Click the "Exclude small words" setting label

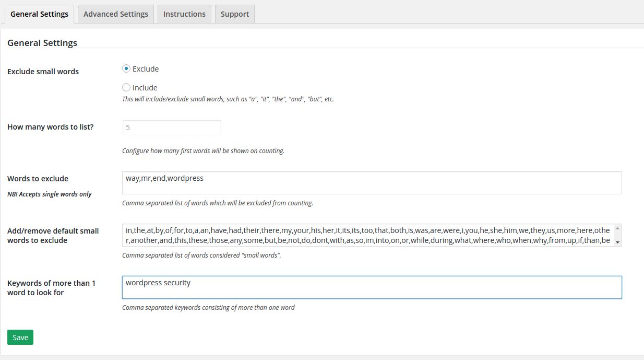pyautogui.click(x=43, y=72)
